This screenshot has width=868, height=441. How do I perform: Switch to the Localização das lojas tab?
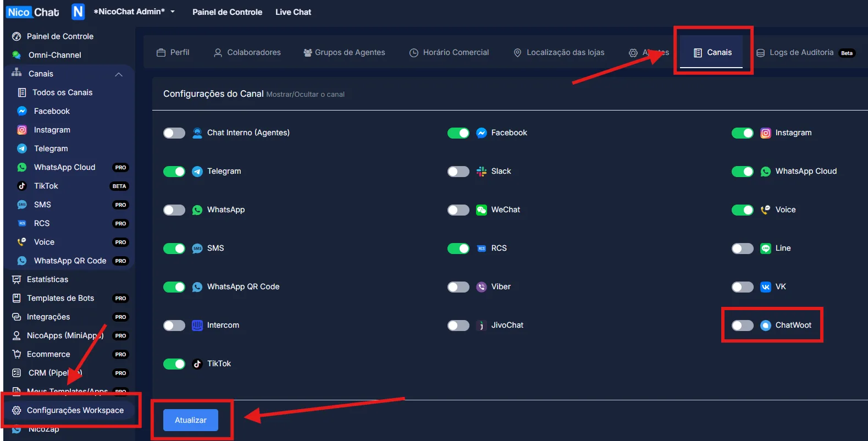(x=559, y=52)
